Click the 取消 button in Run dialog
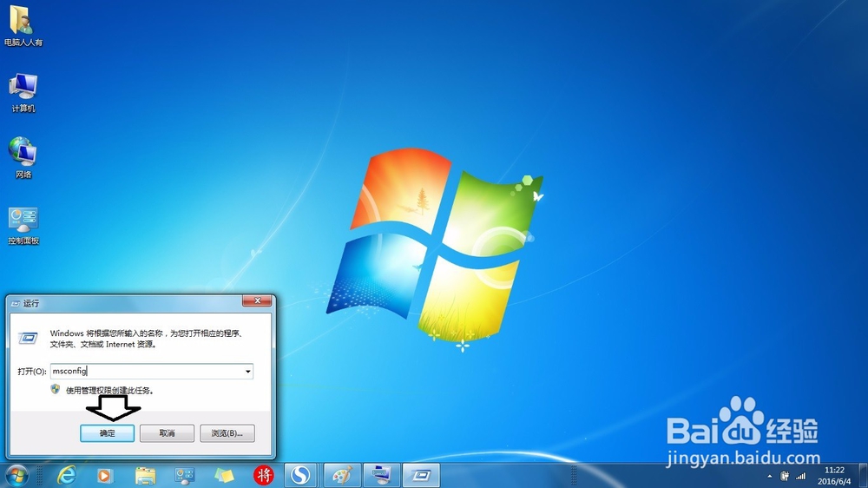The height and width of the screenshot is (488, 868). [x=167, y=433]
